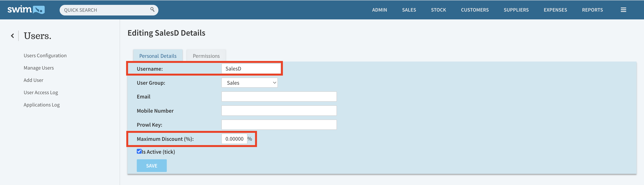644x185 pixels.
Task: Open the Manage Users link
Action: 39,68
